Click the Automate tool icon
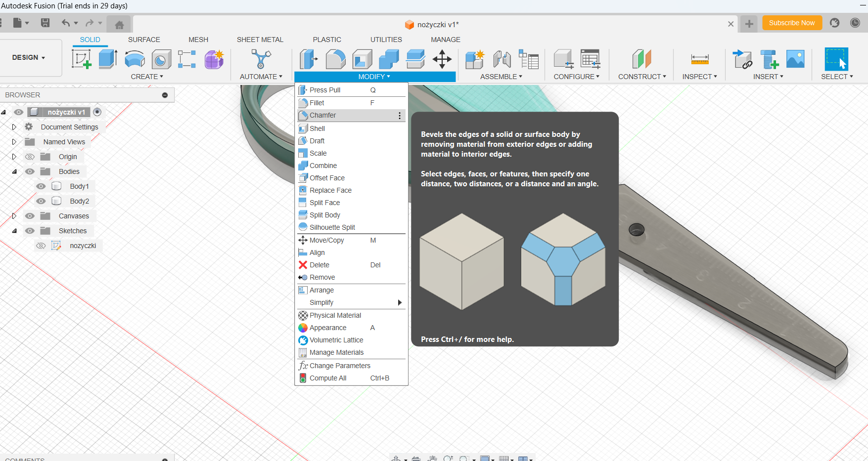This screenshot has height=461, width=868. point(261,59)
